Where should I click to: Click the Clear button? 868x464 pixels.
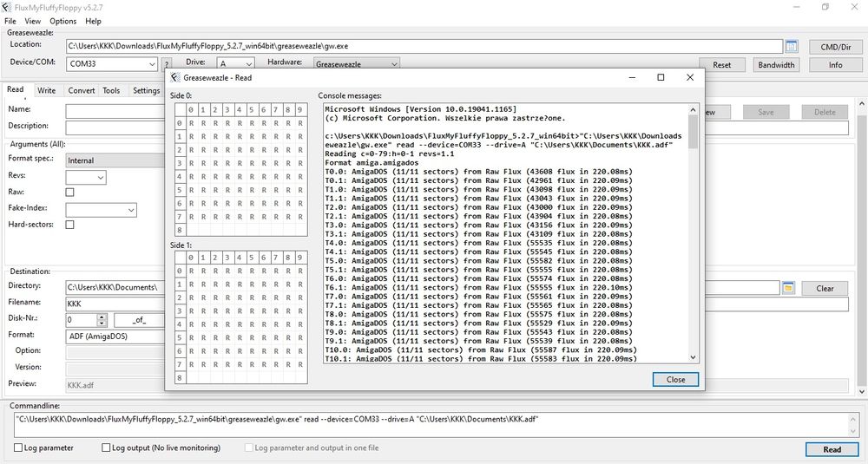click(825, 288)
